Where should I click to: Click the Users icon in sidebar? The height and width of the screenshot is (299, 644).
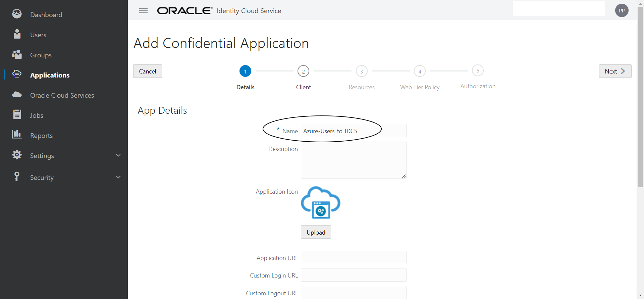pyautogui.click(x=17, y=34)
